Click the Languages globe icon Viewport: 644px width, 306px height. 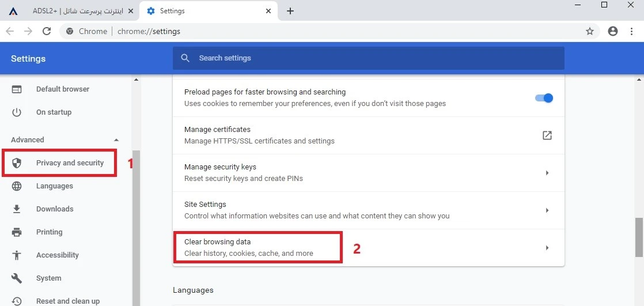[17, 186]
